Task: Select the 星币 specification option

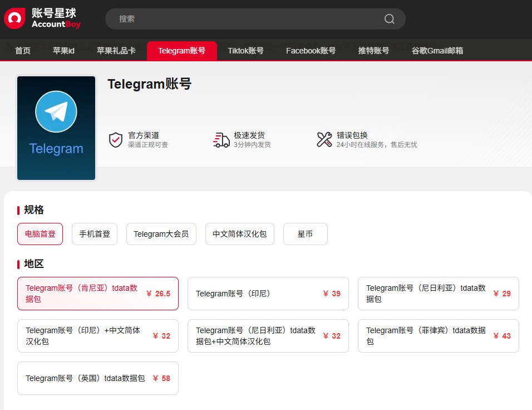Action: coord(306,234)
